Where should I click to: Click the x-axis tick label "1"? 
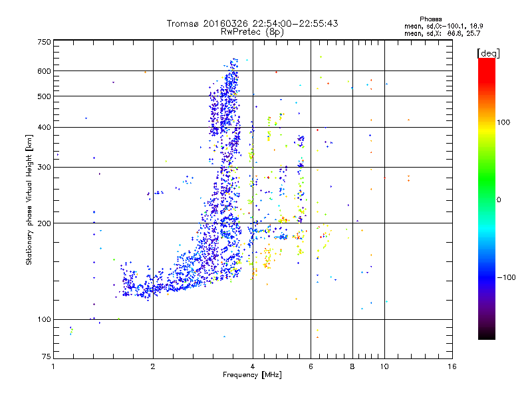click(x=53, y=366)
